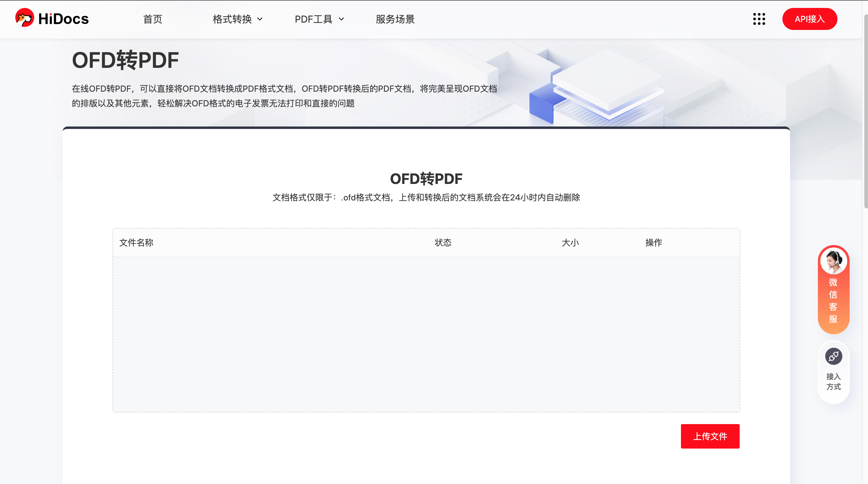868x484 pixels.
Task: Click the red API接入 button
Action: [810, 19]
